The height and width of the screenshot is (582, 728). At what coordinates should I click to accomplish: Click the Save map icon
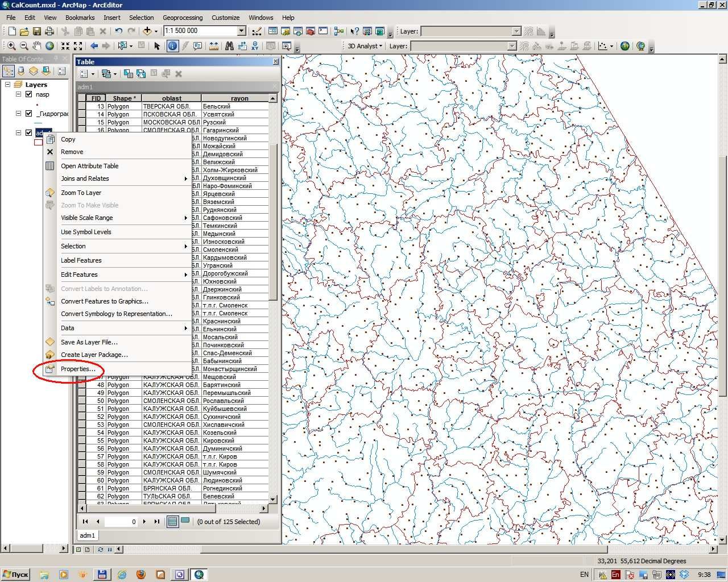point(36,31)
